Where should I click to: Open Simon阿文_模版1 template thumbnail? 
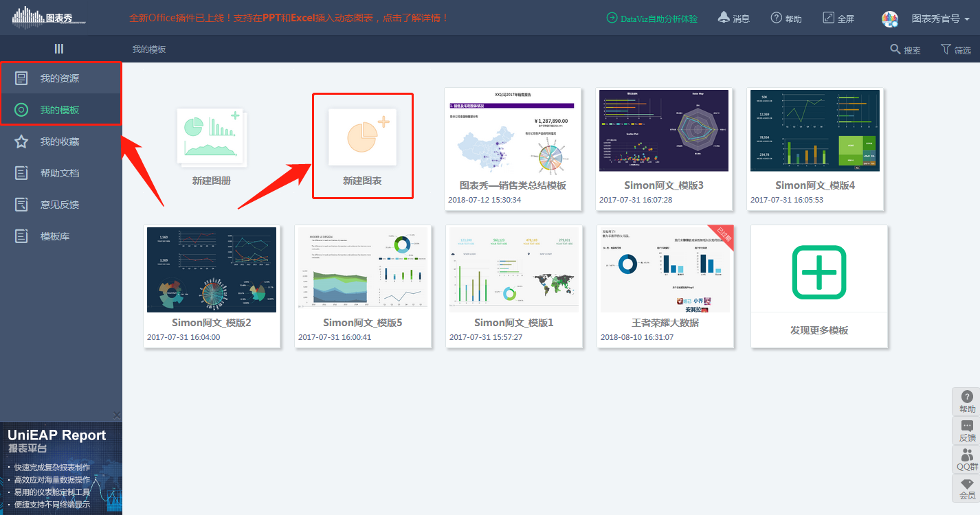tap(514, 270)
